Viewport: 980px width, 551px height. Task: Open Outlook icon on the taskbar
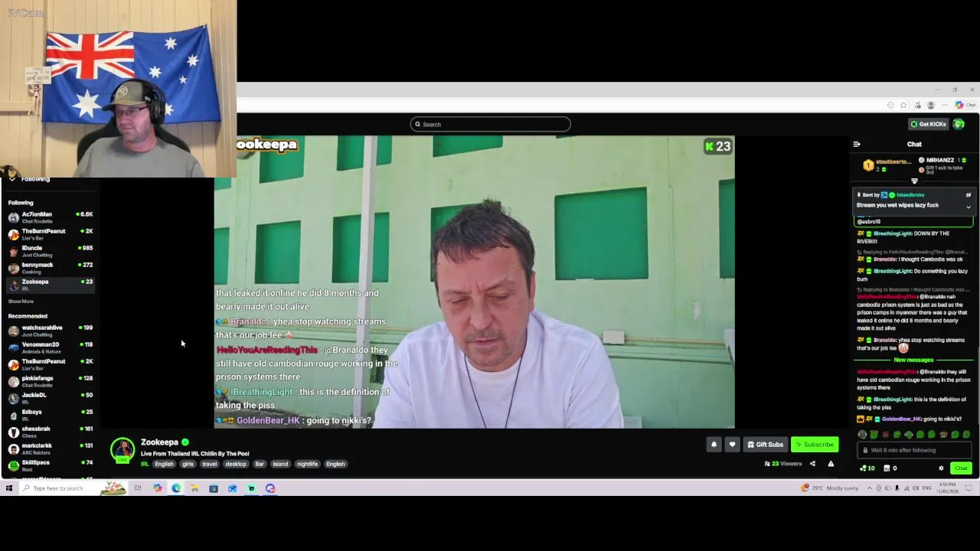(232, 488)
